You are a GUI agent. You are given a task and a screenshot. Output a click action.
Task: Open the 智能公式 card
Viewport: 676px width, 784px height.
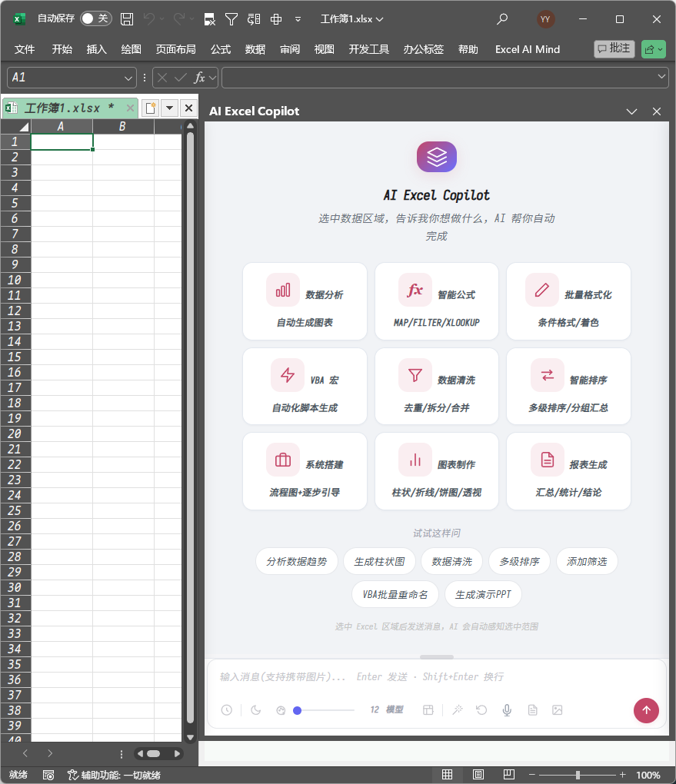tap(436, 301)
